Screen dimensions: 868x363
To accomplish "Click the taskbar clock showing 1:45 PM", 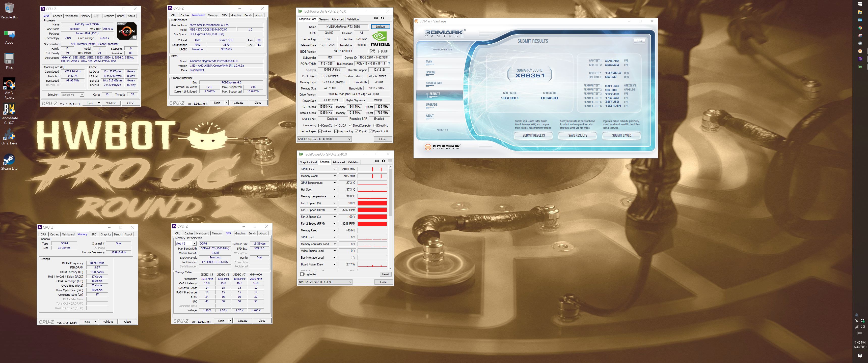I will point(860,345).
